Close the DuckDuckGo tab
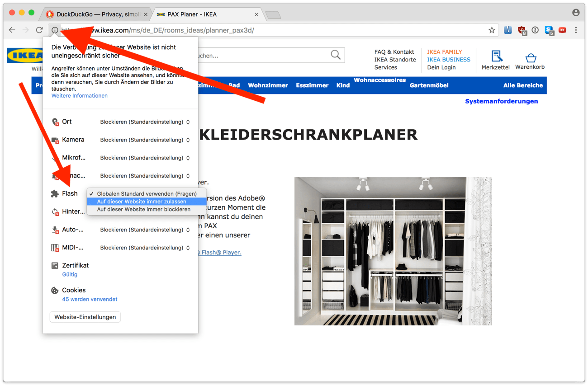 [x=146, y=14]
